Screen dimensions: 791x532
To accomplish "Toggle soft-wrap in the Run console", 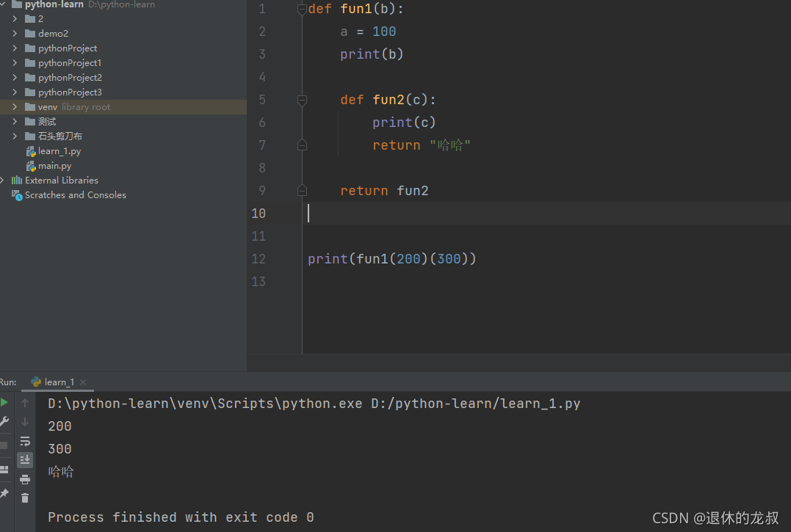I will 25,441.
